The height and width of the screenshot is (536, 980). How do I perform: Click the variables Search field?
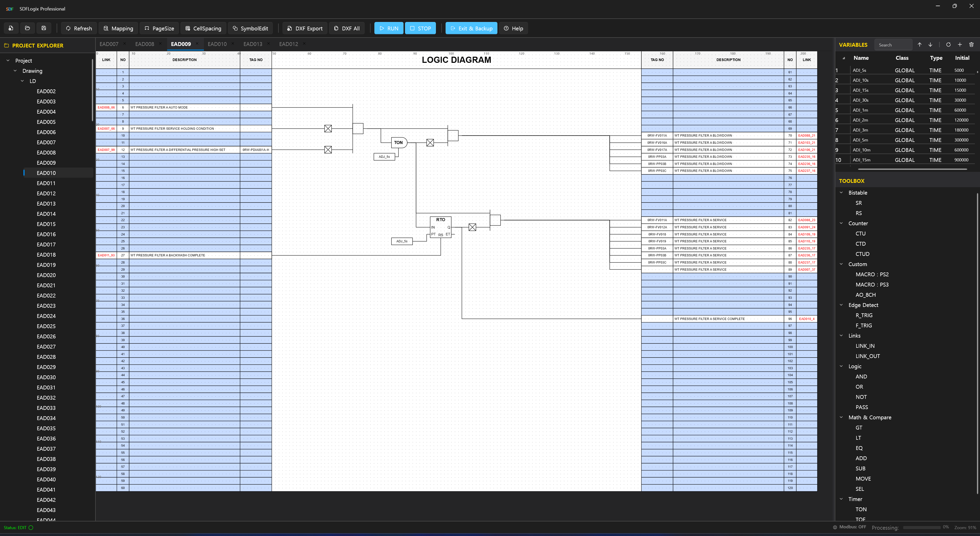point(893,44)
